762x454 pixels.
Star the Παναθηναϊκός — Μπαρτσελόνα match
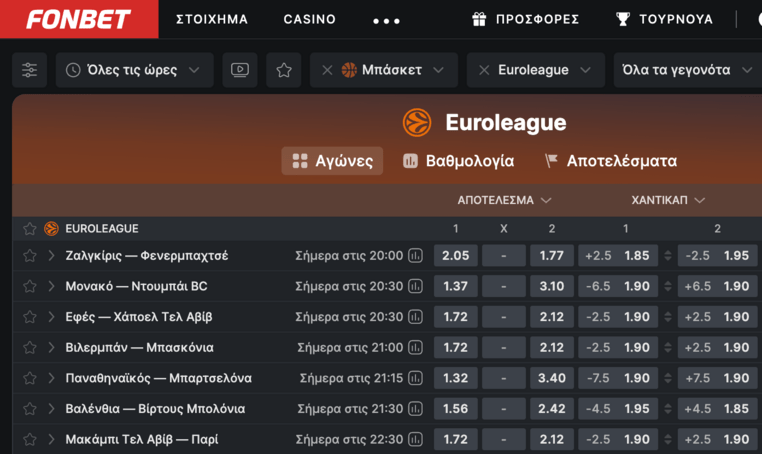(30, 379)
